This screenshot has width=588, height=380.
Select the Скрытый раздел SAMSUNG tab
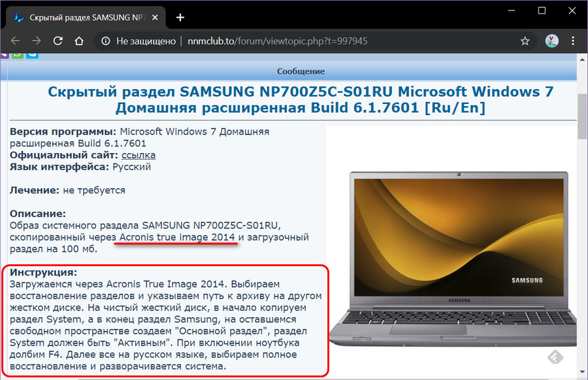85,17
